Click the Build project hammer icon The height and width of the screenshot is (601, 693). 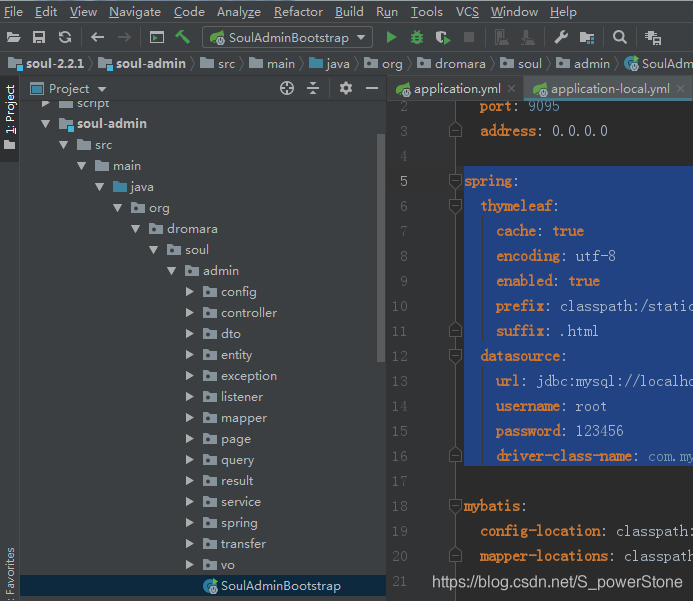click(x=183, y=37)
